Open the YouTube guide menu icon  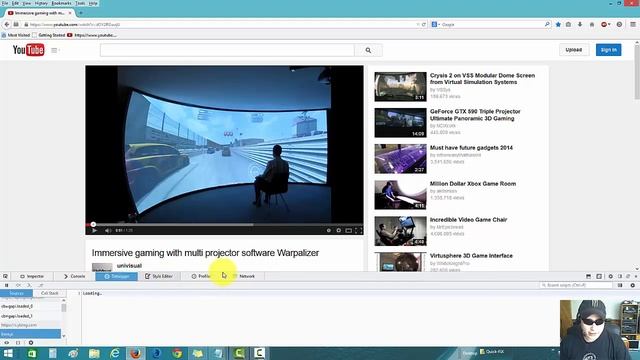(54, 50)
